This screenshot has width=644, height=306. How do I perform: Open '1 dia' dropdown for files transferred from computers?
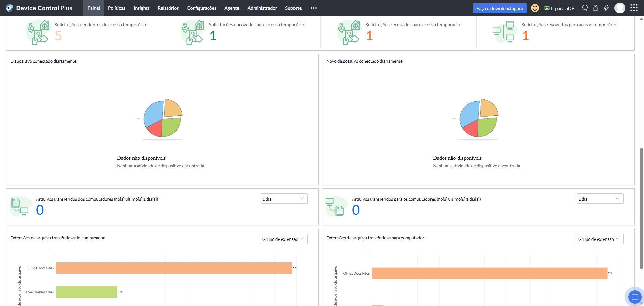click(x=284, y=199)
